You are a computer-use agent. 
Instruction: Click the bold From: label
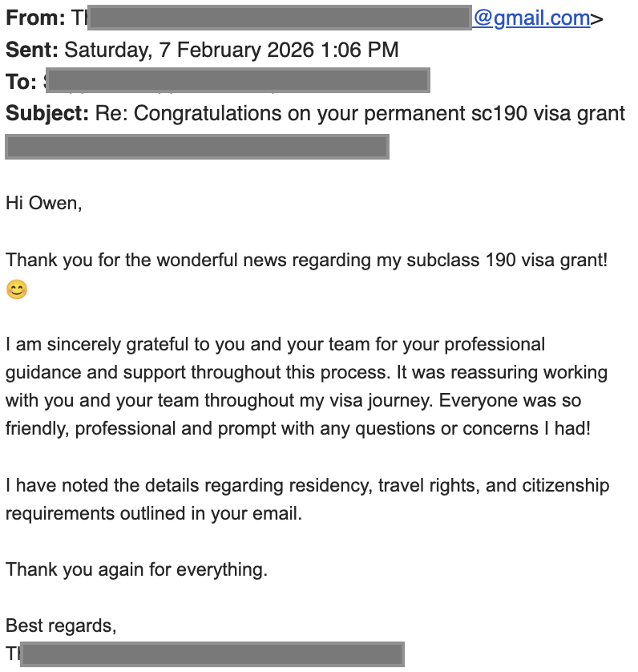tap(35, 18)
